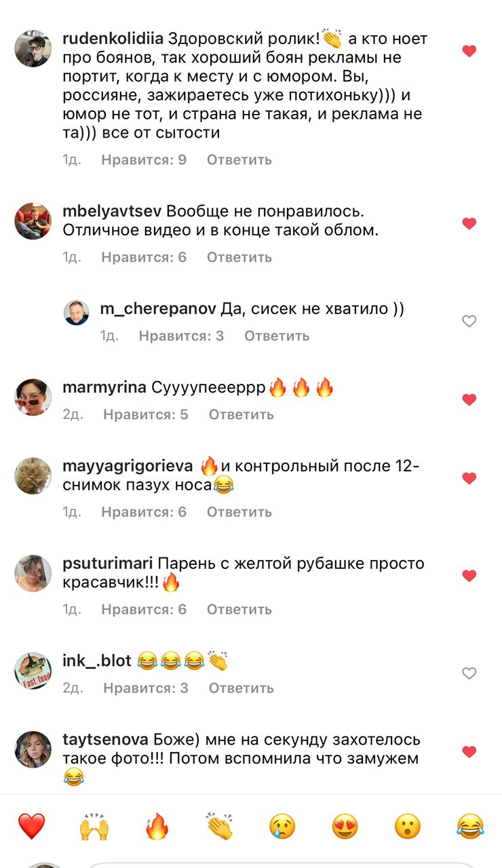Screen dimensions: 502x868
Task: Select the surprised face emoji reaction
Action: tap(408, 827)
